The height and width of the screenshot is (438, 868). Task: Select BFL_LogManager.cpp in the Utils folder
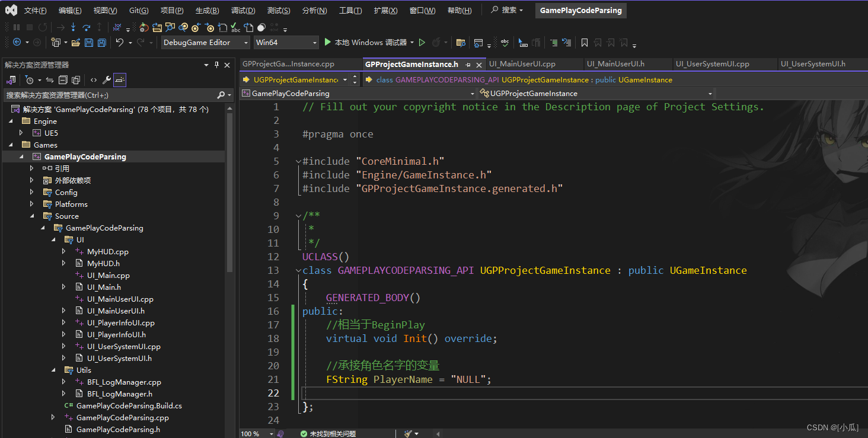123,382
